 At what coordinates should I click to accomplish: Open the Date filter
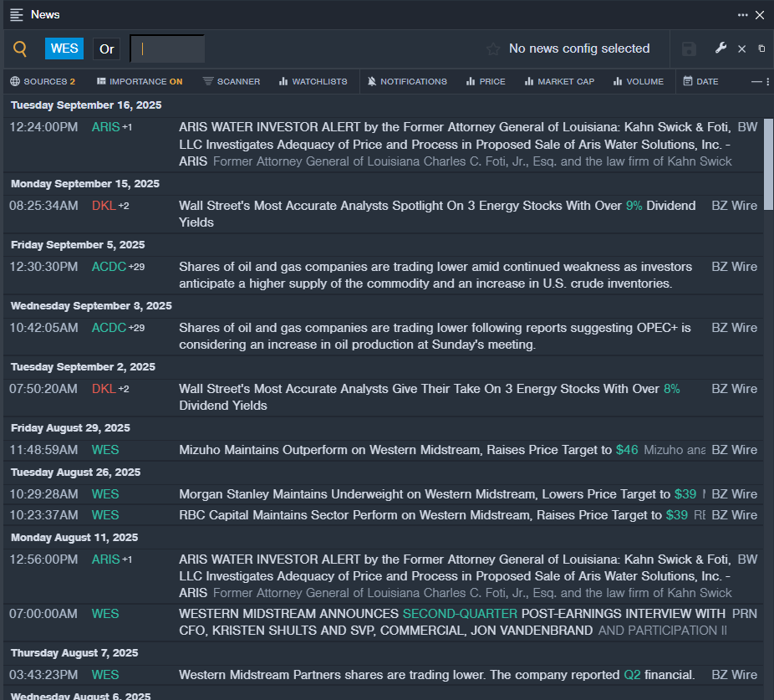click(700, 81)
